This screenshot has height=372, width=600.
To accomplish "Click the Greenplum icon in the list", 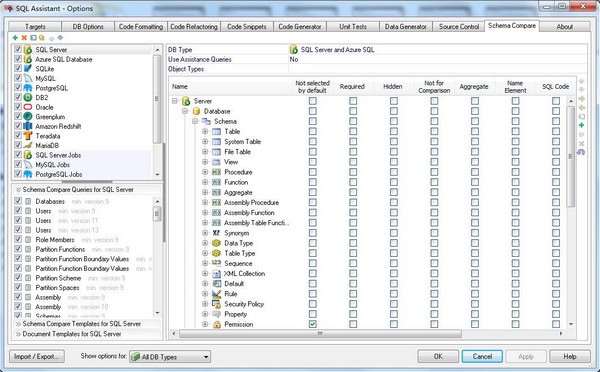I will pyautogui.click(x=28, y=116).
